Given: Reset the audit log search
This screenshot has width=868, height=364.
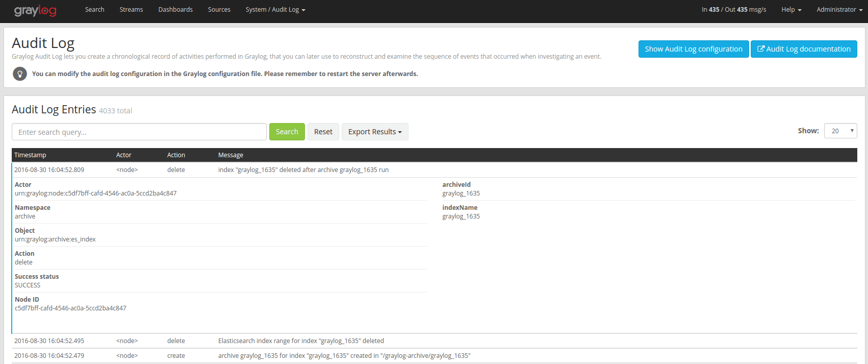Looking at the screenshot, I should click(x=323, y=132).
